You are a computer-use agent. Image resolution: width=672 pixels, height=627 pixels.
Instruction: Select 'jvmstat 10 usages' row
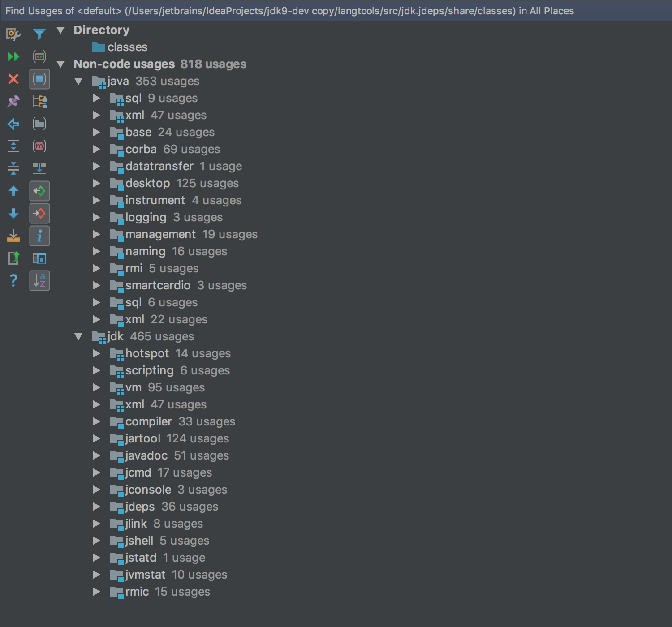168,575
